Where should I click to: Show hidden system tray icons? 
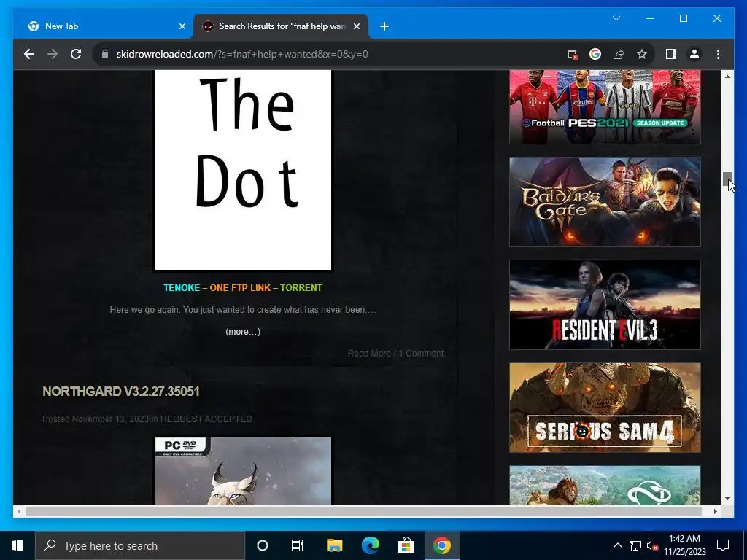point(617,545)
